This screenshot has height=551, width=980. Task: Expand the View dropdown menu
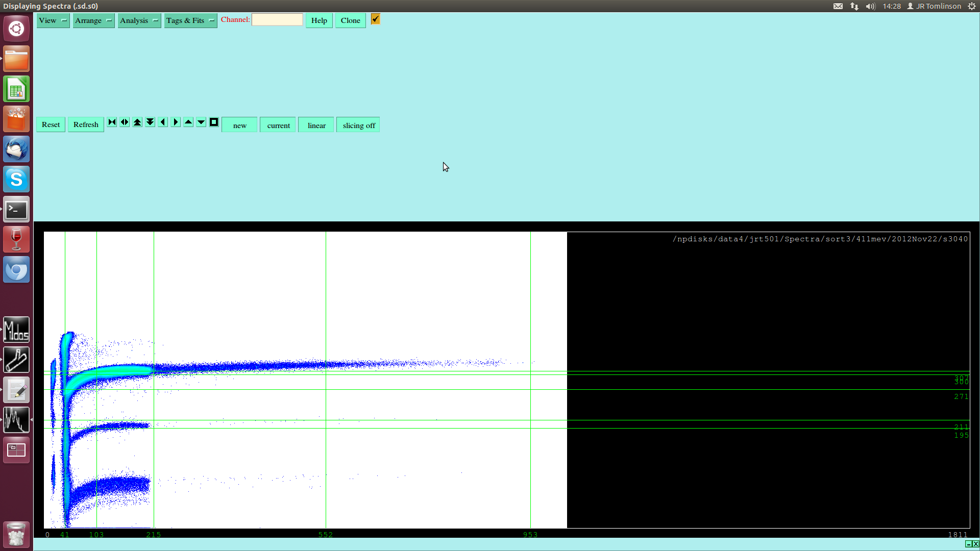tap(53, 20)
